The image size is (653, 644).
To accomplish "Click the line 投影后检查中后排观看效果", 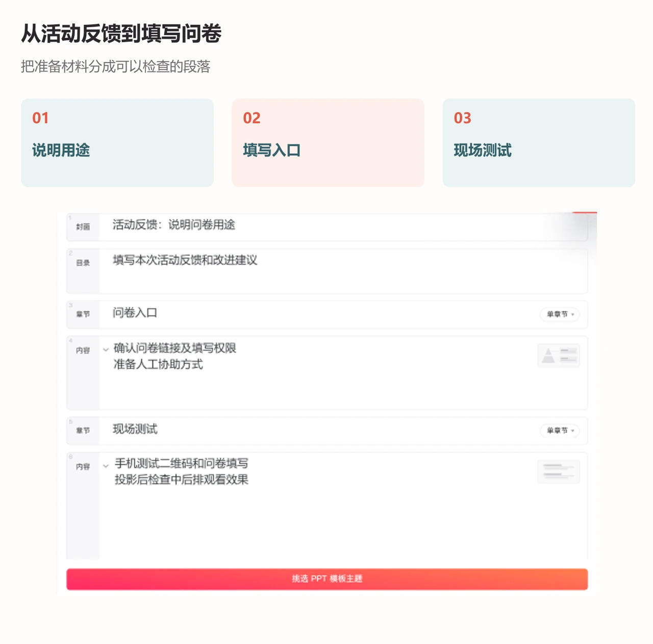I will 182,480.
